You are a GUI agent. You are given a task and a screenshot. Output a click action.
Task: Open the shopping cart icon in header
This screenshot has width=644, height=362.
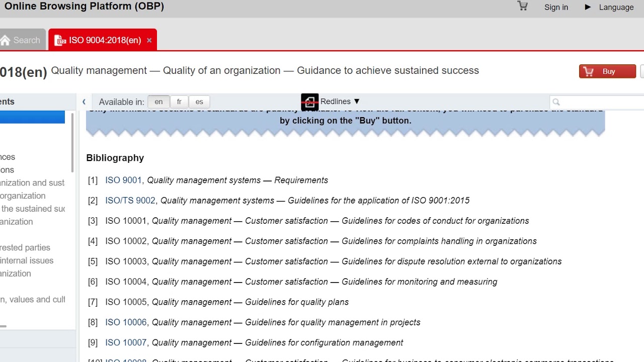tap(523, 6)
